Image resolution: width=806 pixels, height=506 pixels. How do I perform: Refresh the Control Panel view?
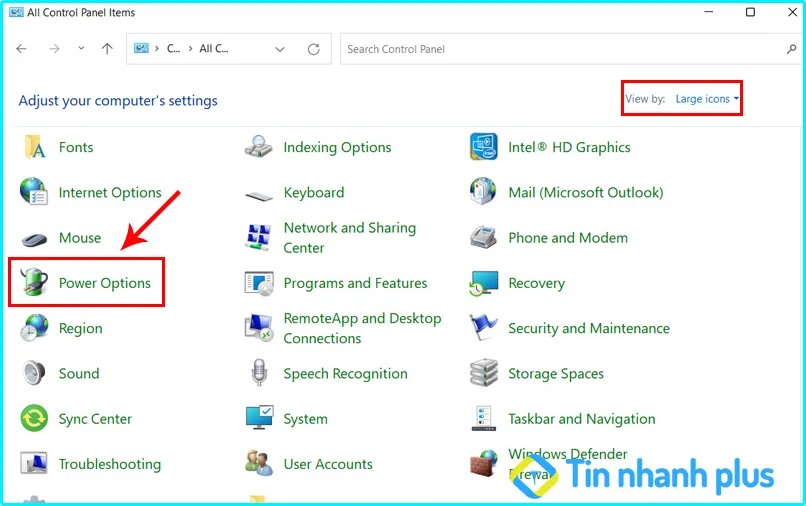pos(314,49)
